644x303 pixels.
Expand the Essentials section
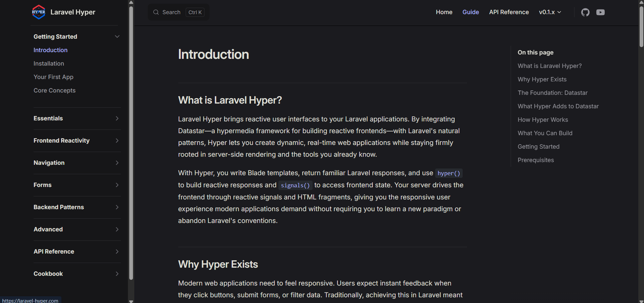pyautogui.click(x=117, y=118)
